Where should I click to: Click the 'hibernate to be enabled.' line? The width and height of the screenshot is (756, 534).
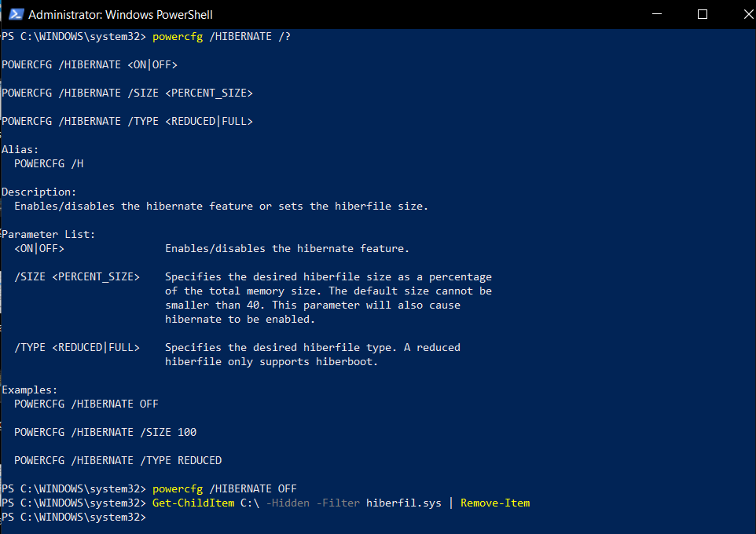240,320
